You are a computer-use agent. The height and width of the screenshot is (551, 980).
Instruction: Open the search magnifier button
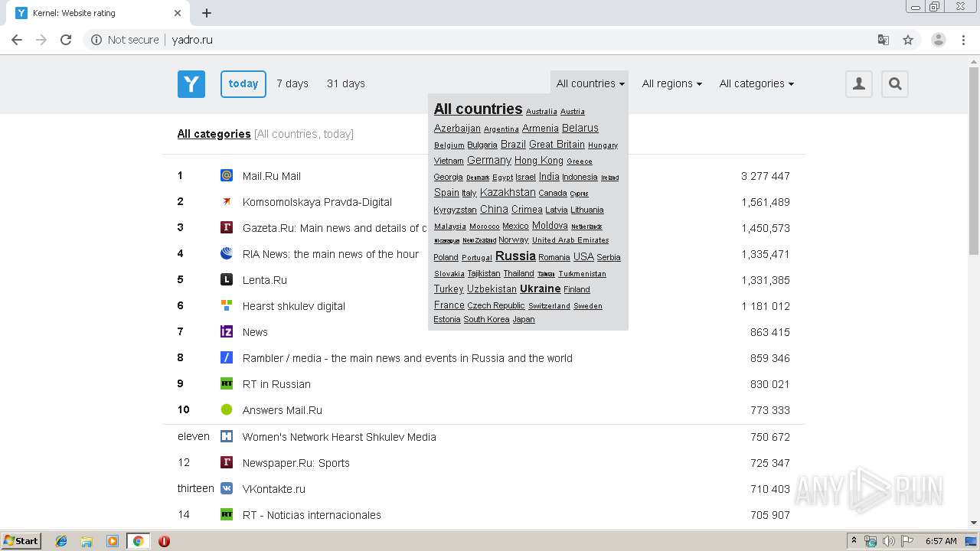pos(895,84)
